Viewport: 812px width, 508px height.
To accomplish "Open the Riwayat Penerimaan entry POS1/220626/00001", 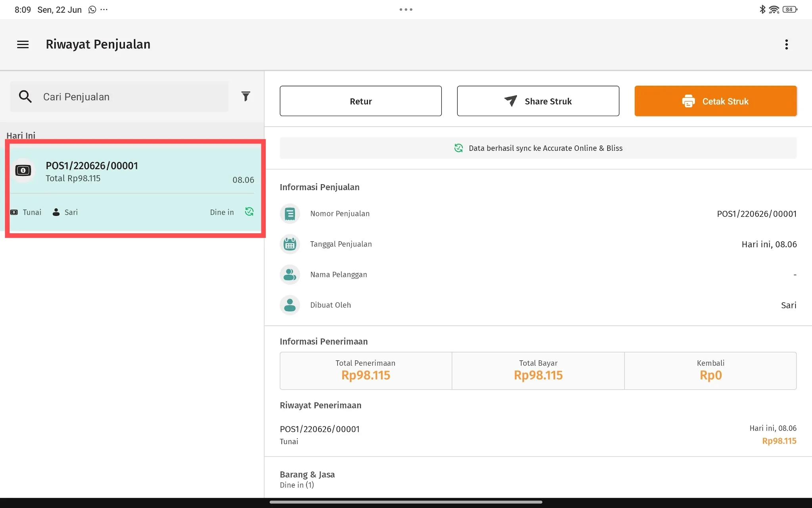I will [538, 435].
